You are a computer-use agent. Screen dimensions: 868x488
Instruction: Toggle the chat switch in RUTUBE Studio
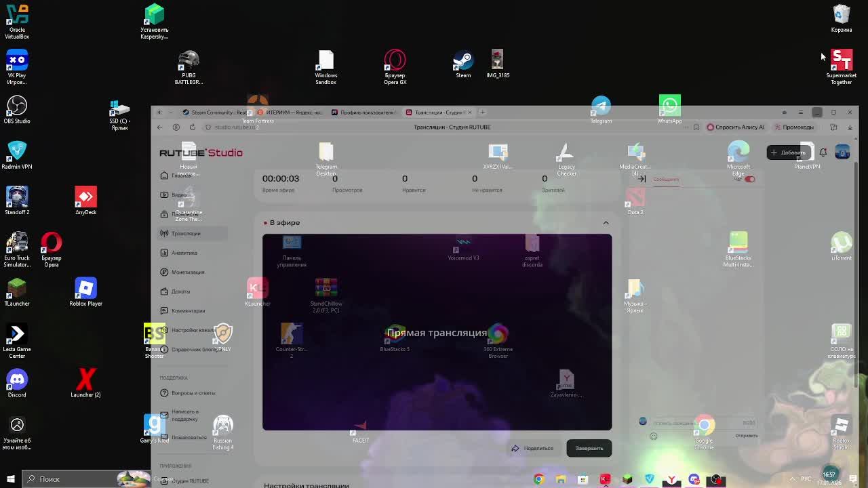pos(749,179)
